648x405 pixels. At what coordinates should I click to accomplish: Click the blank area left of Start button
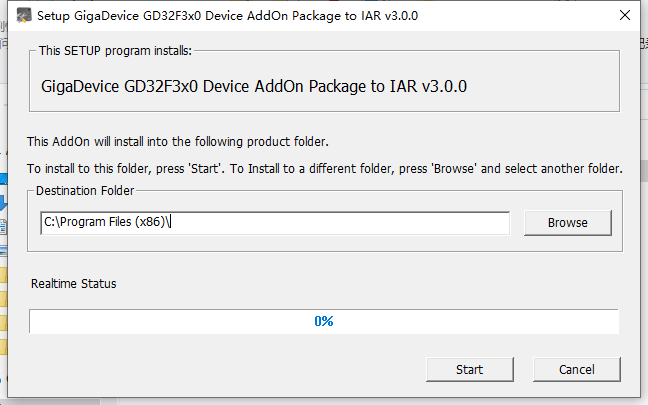coord(250,369)
